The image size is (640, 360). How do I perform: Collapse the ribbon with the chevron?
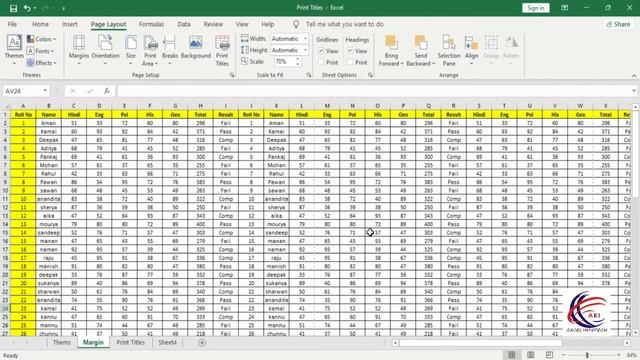click(x=634, y=76)
